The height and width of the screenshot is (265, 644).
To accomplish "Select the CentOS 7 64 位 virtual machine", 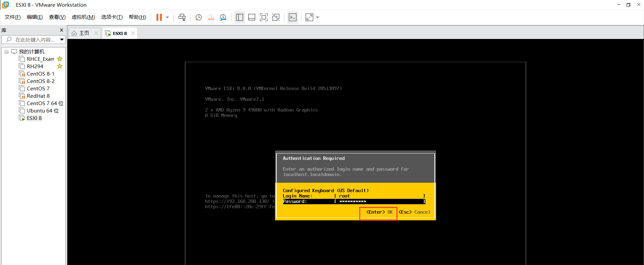I will click(45, 103).
